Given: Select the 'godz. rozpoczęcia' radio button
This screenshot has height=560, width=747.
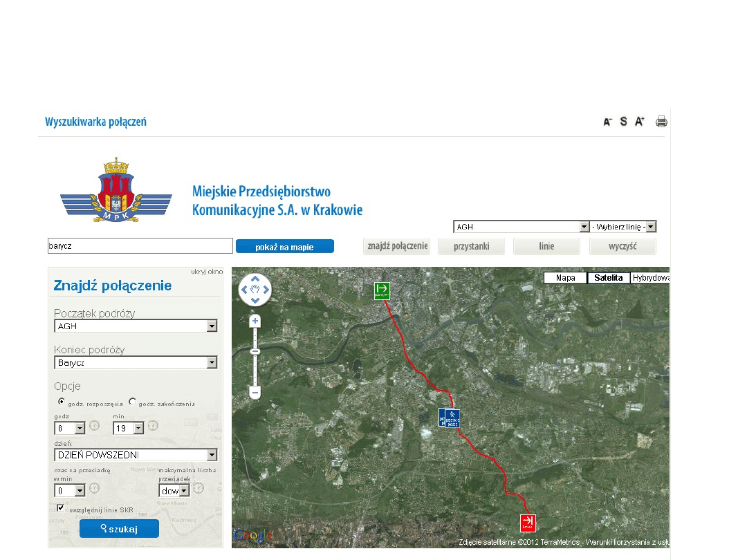Looking at the screenshot, I should click(62, 401).
